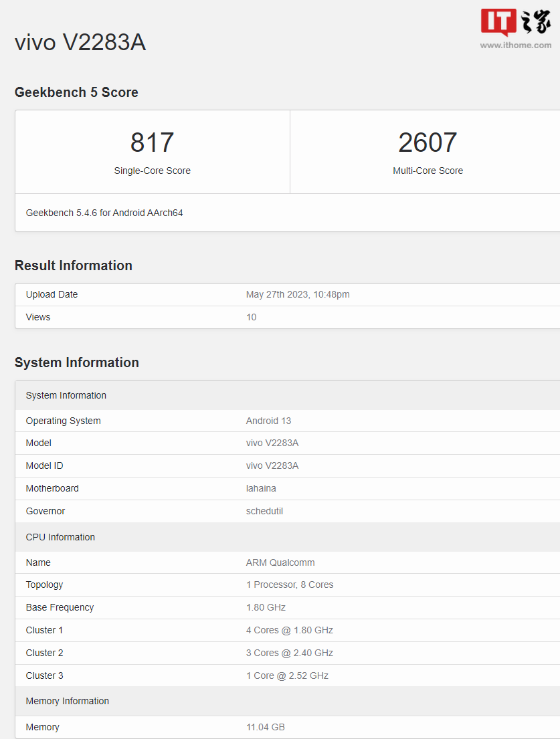Viewport: 560px width, 739px height.
Task: Click the Upload Date label
Action: [x=52, y=294]
